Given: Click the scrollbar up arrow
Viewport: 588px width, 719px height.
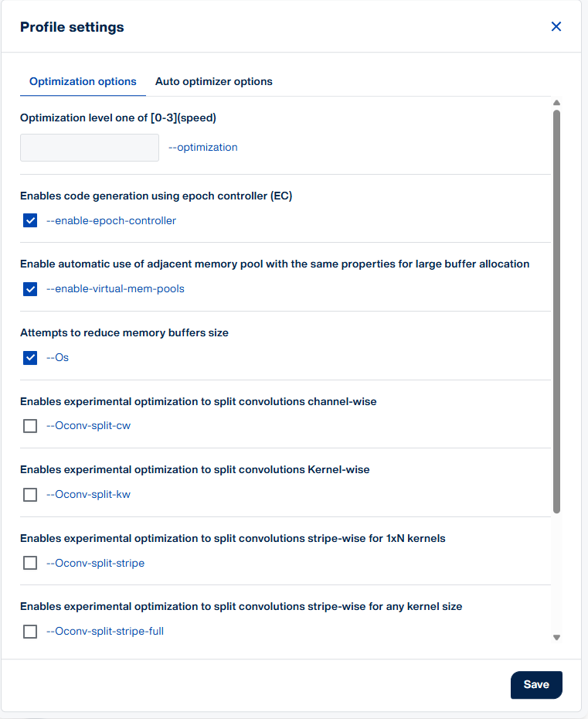Looking at the screenshot, I should [x=556, y=103].
